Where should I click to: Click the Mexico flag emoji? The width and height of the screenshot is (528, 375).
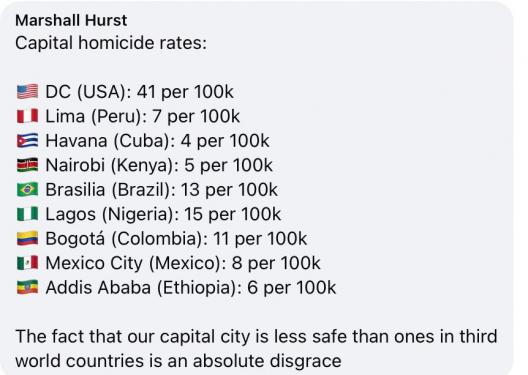[28, 263]
